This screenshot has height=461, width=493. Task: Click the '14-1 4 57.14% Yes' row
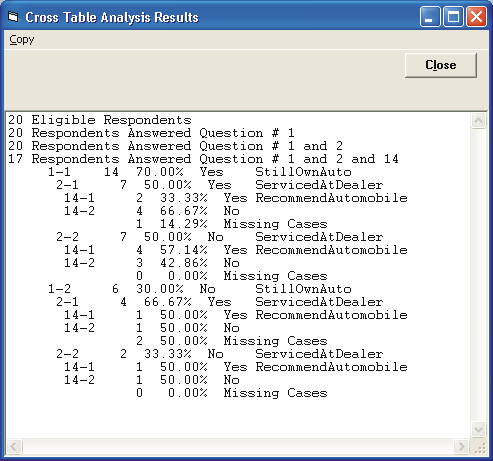click(236, 250)
